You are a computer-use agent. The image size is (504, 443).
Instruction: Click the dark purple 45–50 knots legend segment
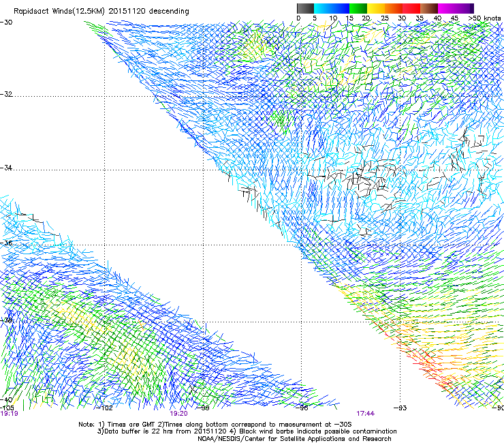tap(464, 8)
